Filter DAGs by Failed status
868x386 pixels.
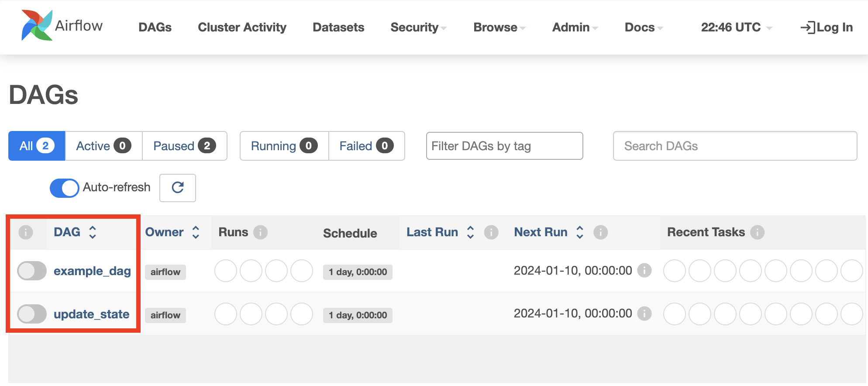pos(367,146)
